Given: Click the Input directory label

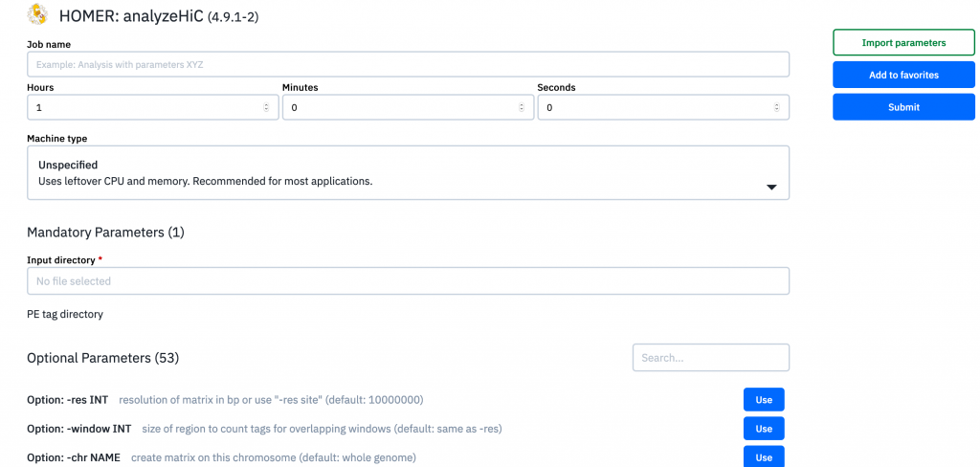Looking at the screenshot, I should pyautogui.click(x=60, y=259).
